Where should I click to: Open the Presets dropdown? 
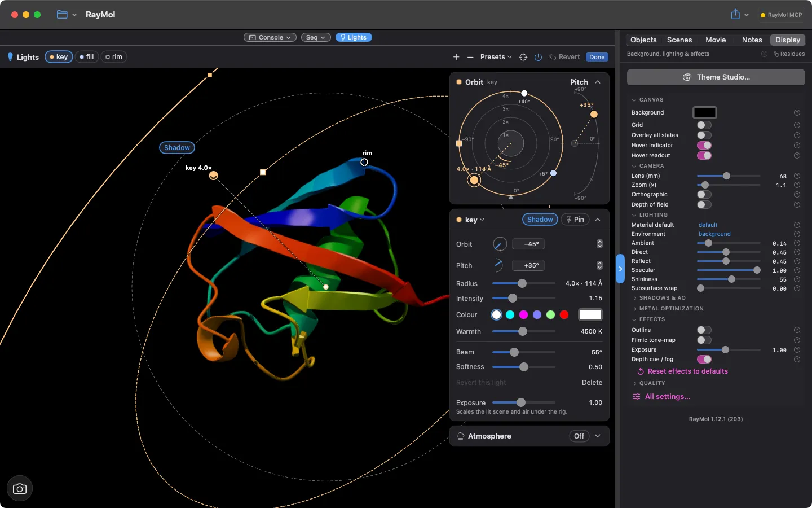click(496, 57)
